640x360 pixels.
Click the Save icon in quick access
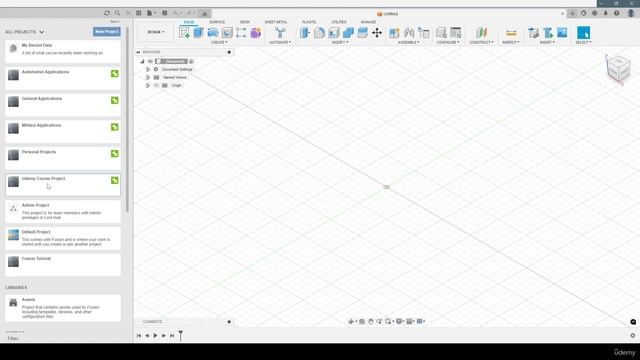(164, 13)
